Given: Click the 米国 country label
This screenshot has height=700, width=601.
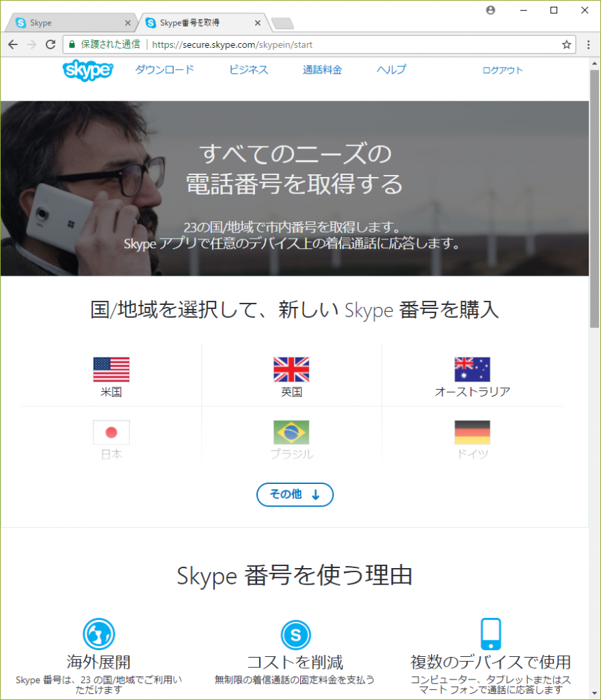Looking at the screenshot, I should (x=111, y=392).
